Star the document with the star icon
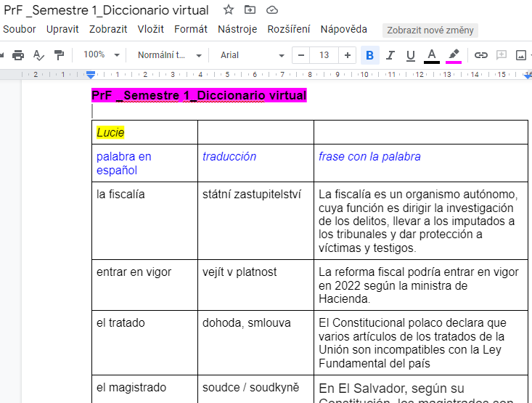This screenshot has width=532, height=403. 229,10
